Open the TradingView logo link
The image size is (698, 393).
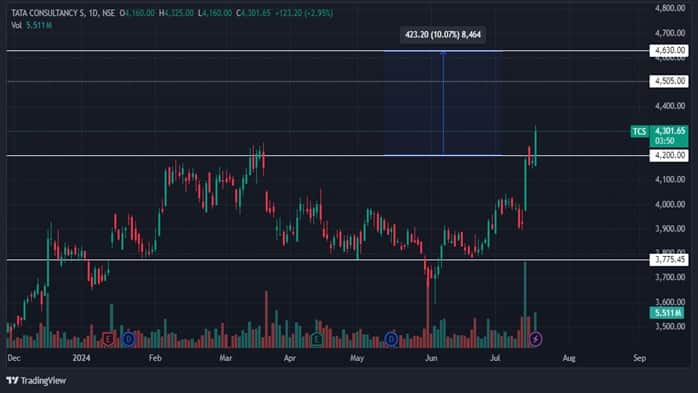point(37,381)
